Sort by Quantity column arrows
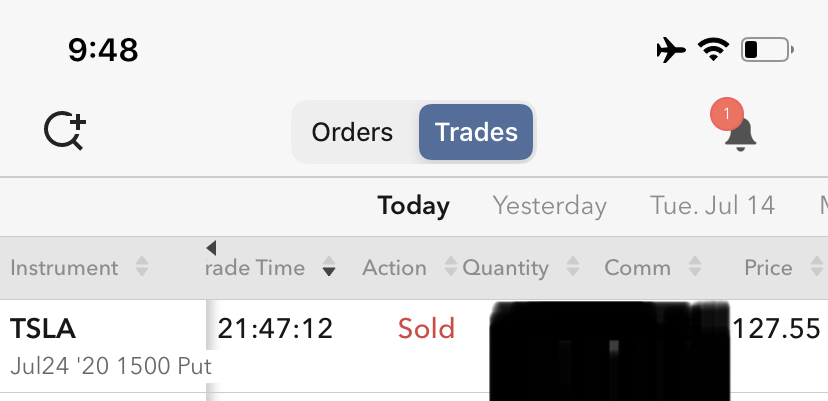Viewport: 828px width, 401px height. point(573,268)
